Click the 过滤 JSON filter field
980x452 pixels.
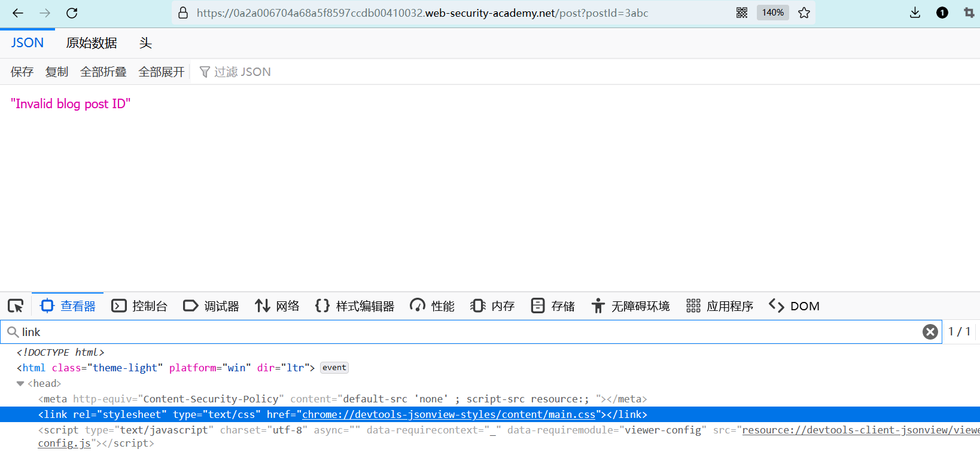[242, 72]
